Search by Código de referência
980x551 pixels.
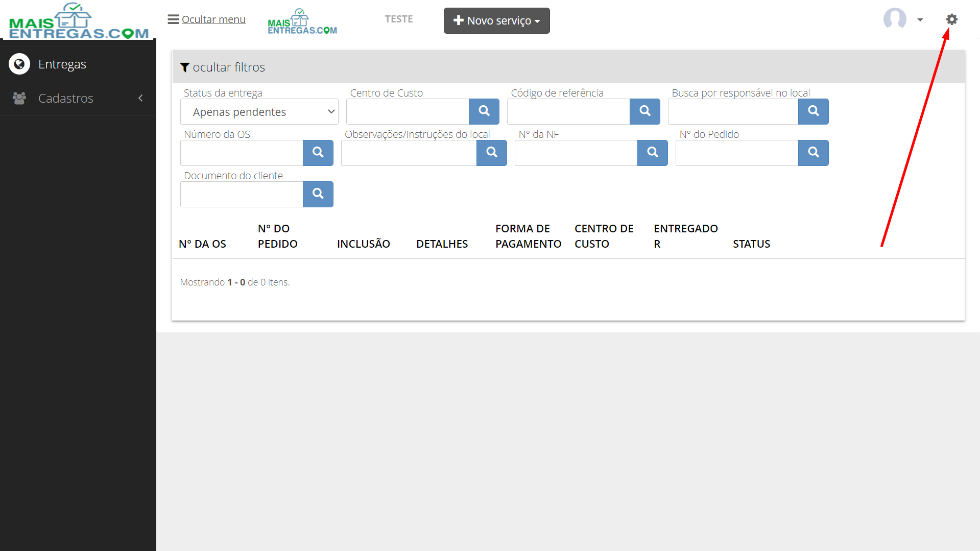[645, 111]
